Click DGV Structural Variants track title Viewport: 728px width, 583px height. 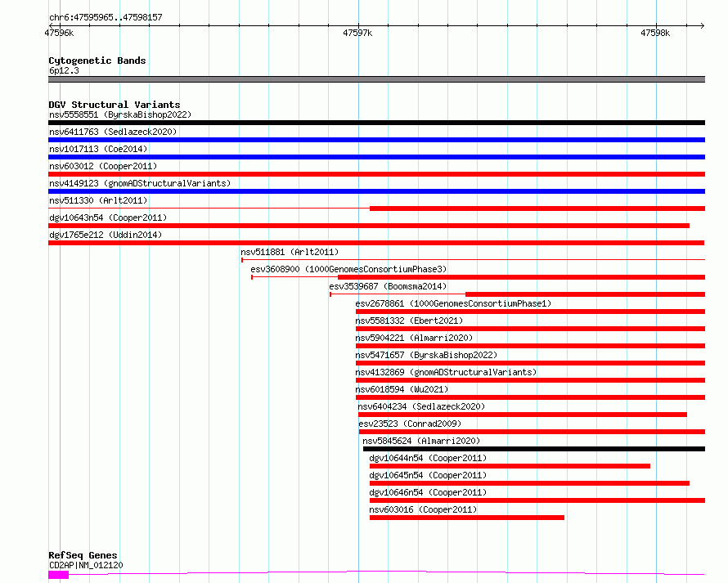click(x=115, y=105)
